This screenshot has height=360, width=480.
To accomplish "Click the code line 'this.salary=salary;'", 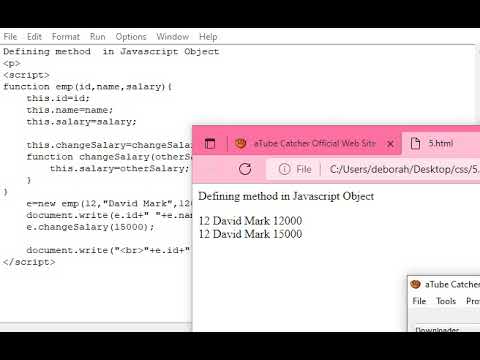I will [x=82, y=122].
